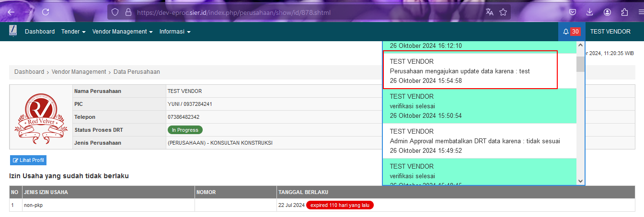This screenshot has height=217, width=644.
Task: Click the TEST VENDOR user menu
Action: 610,32
